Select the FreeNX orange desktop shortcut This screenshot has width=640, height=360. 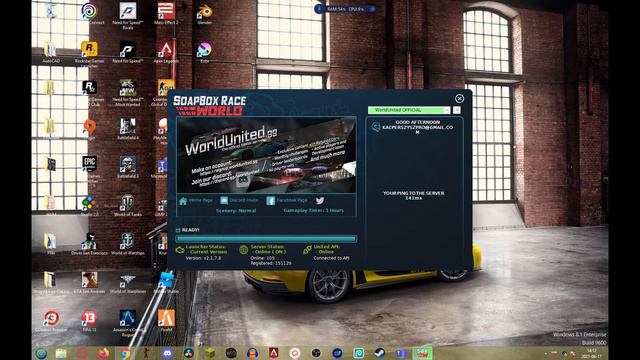coord(166,320)
